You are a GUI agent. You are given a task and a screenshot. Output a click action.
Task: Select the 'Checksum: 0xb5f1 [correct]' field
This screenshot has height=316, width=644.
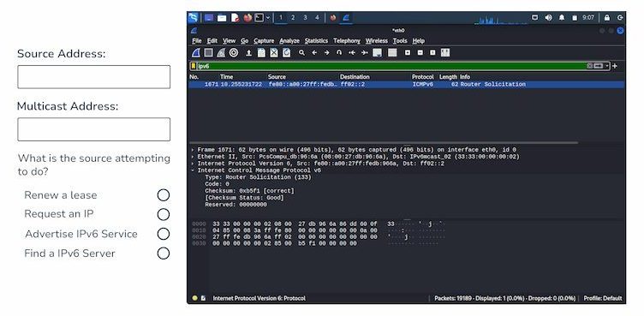pos(249,191)
